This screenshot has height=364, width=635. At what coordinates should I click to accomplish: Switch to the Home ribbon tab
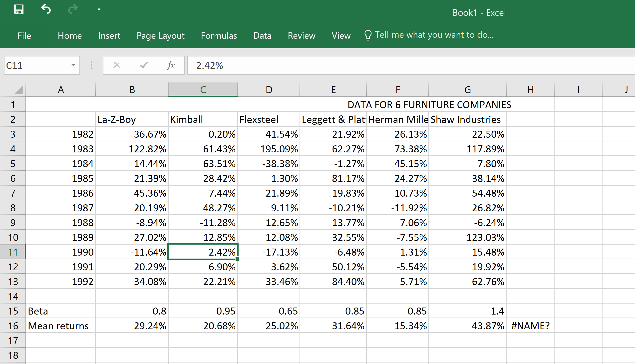point(70,36)
